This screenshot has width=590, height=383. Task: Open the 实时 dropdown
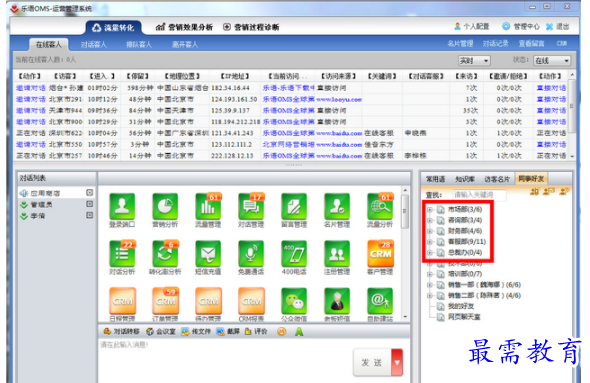(x=474, y=61)
